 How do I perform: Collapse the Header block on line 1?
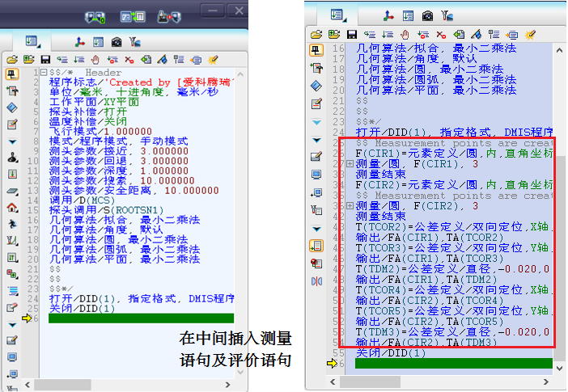pyautogui.click(x=42, y=73)
